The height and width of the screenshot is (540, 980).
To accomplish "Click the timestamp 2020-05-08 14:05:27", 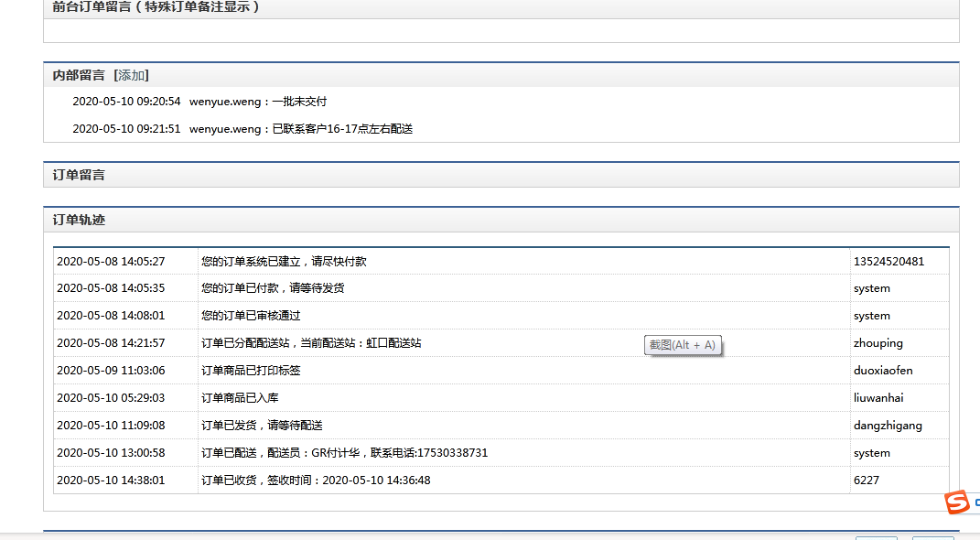I will click(111, 261).
